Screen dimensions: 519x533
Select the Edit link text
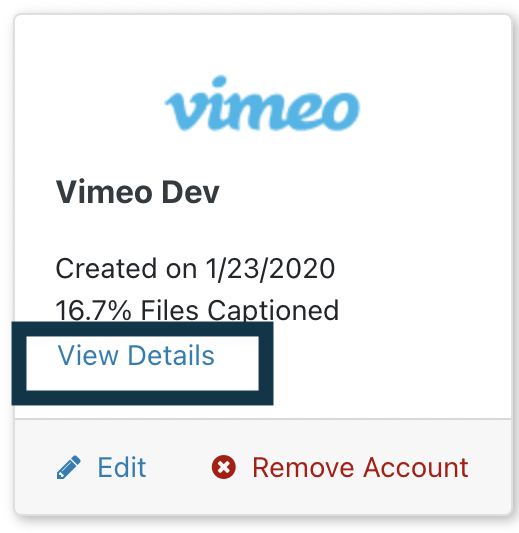click(122, 467)
